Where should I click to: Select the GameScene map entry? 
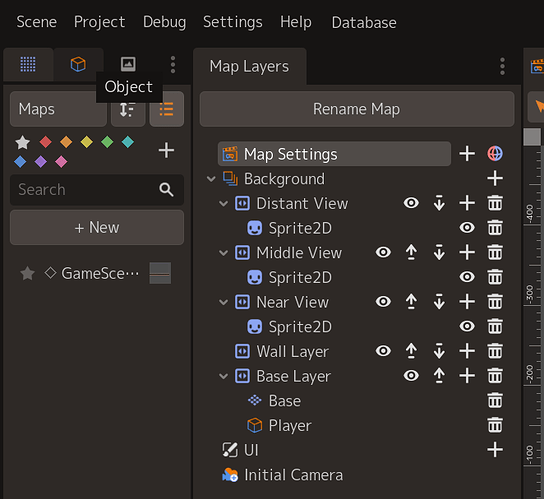100,273
